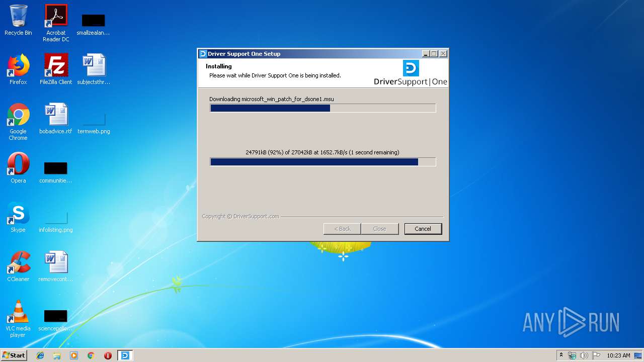Click the Start button

(14, 355)
